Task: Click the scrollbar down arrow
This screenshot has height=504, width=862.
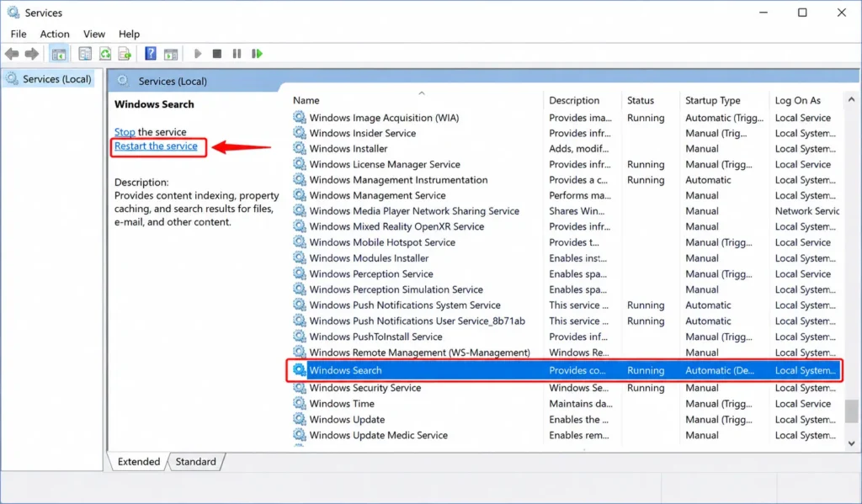Action: click(852, 443)
